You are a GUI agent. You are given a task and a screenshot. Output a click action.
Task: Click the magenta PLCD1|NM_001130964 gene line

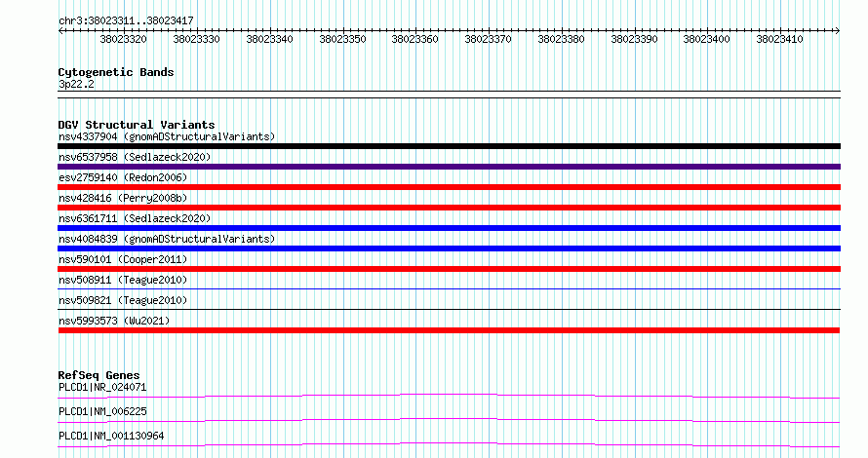coord(449,444)
